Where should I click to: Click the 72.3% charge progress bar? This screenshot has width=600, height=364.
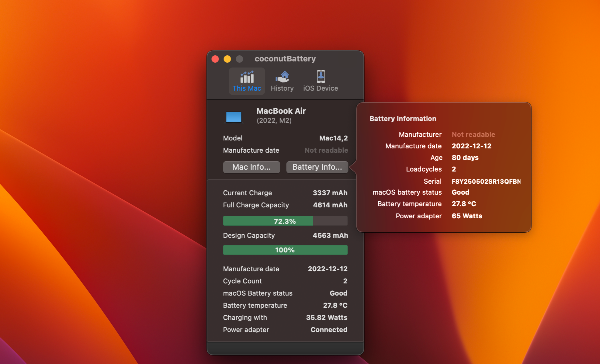(285, 221)
